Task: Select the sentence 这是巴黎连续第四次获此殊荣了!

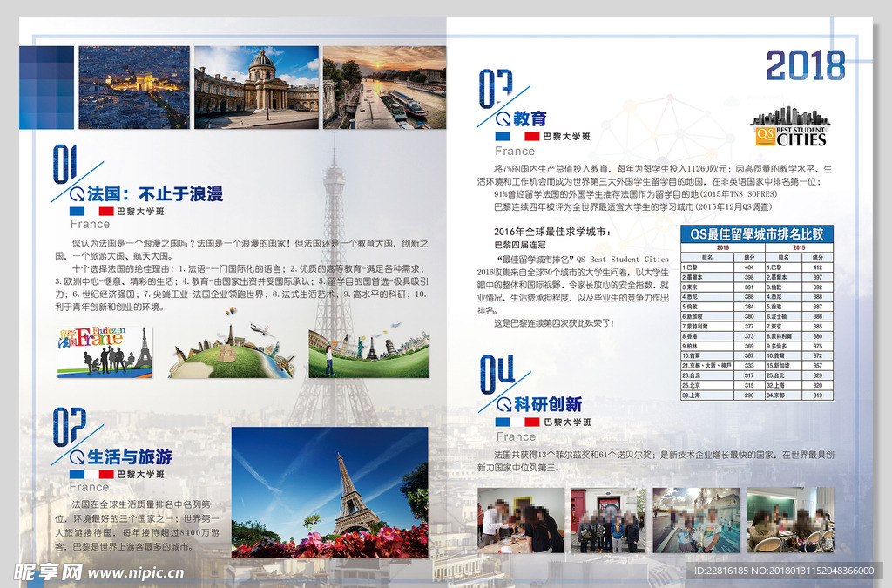Action: click(x=554, y=323)
